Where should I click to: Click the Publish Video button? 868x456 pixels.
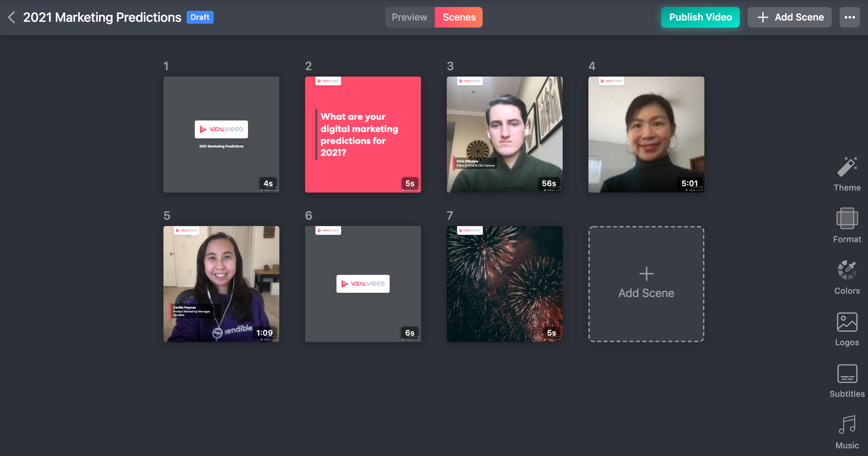pos(700,17)
